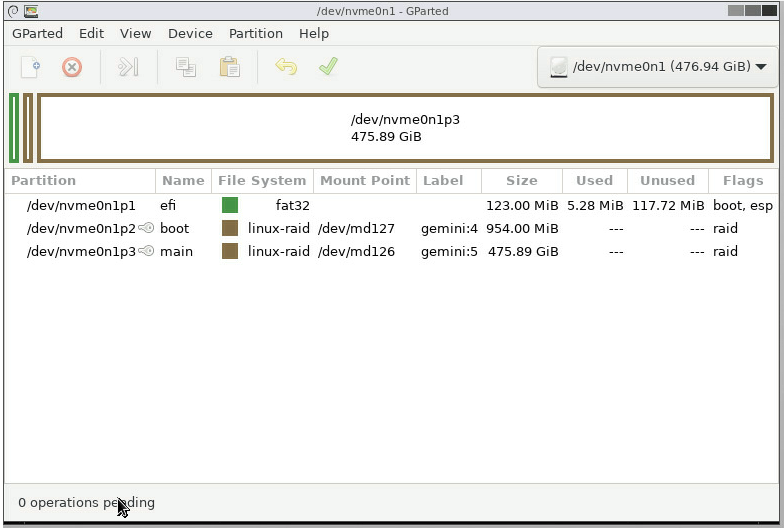This screenshot has height=528, width=784.
Task: Click mount point '/dev/md126'
Action: click(x=356, y=251)
